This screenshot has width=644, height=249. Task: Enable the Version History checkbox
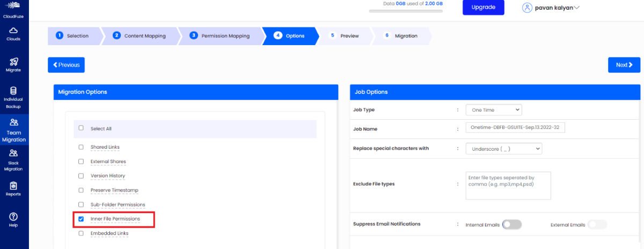pyautogui.click(x=81, y=176)
